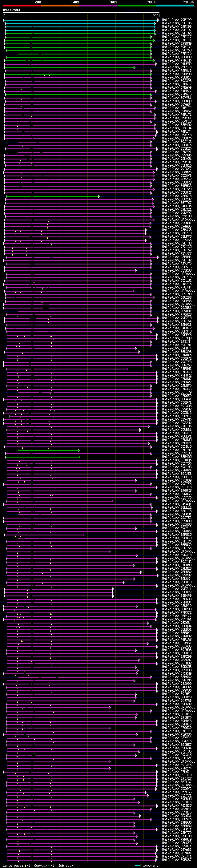This screenshot has width=197, height=868.
Task: Select the UniRef100_B8BB50 label
Action: pos(177,826)
